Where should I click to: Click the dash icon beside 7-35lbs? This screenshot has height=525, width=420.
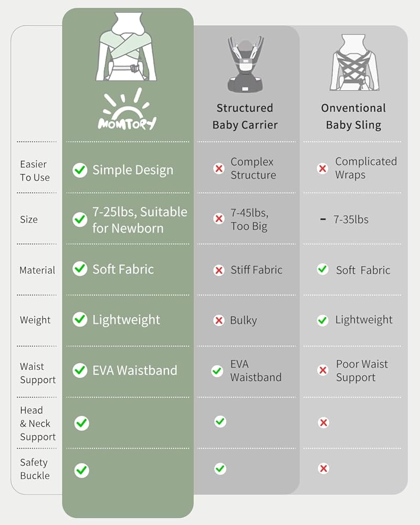point(323,219)
